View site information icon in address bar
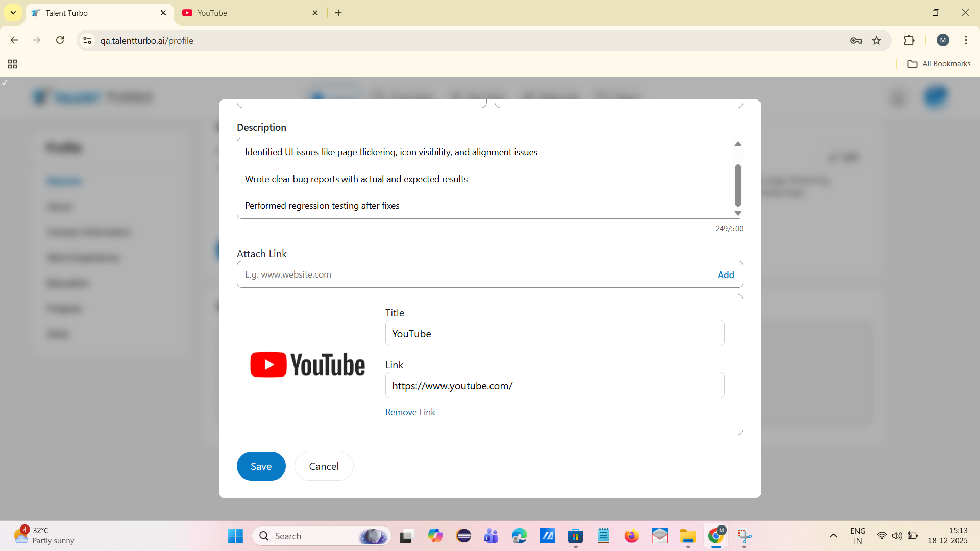This screenshot has width=980, height=551. [87, 40]
